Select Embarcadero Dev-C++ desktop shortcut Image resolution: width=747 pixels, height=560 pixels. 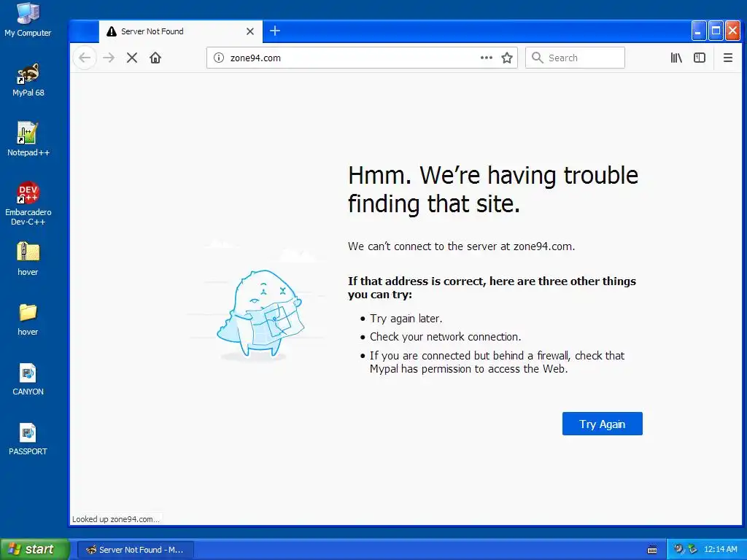coord(28,203)
